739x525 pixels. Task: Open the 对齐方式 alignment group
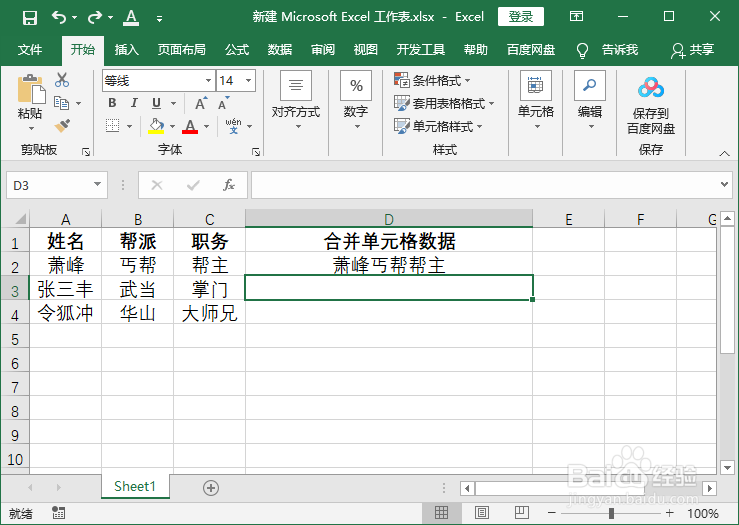[x=296, y=100]
